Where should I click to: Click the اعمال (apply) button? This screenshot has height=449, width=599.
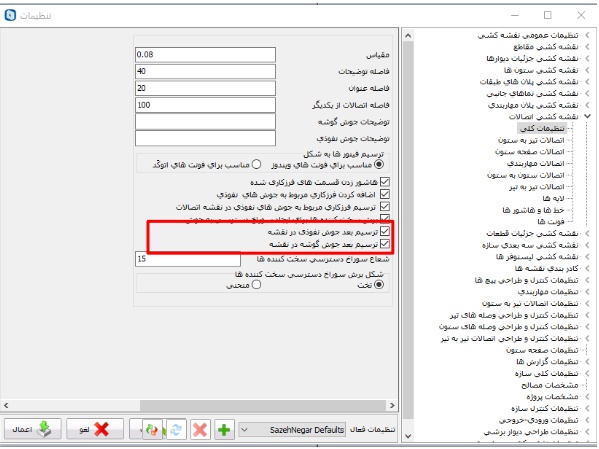pyautogui.click(x=33, y=429)
